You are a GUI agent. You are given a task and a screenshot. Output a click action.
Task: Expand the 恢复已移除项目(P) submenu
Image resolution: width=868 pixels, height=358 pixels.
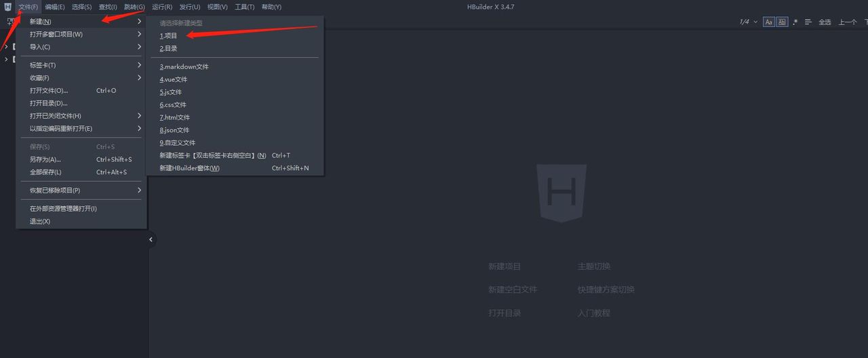coord(81,191)
